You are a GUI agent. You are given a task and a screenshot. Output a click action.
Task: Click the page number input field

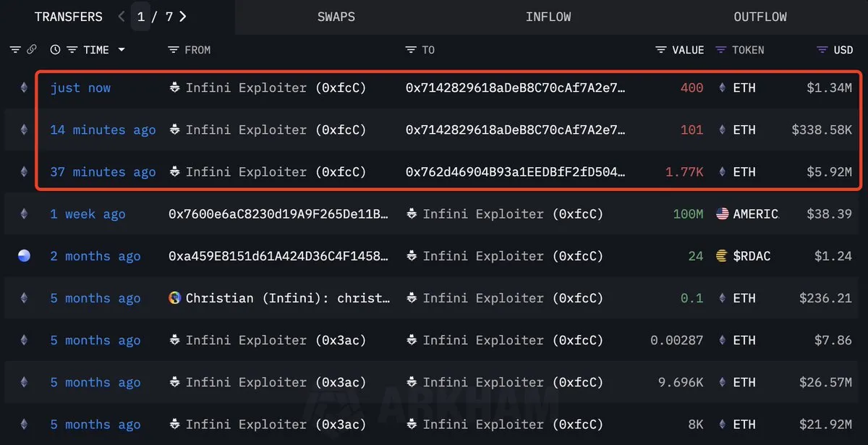[x=141, y=17]
